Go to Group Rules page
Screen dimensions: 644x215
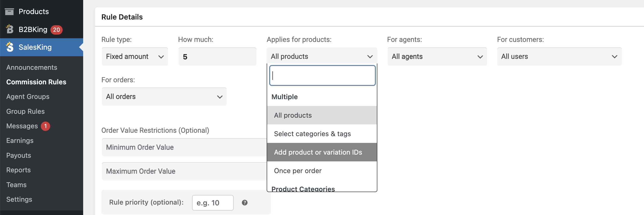coord(25,111)
